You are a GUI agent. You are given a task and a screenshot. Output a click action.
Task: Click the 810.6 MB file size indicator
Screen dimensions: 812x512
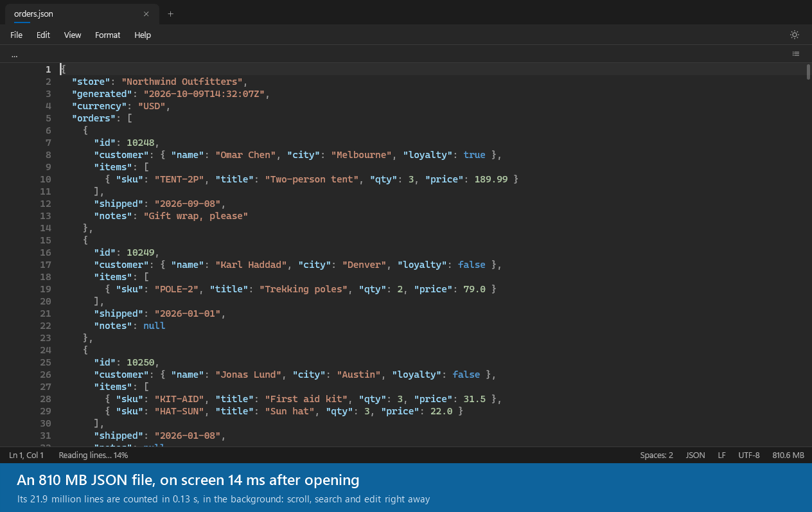(x=788, y=455)
